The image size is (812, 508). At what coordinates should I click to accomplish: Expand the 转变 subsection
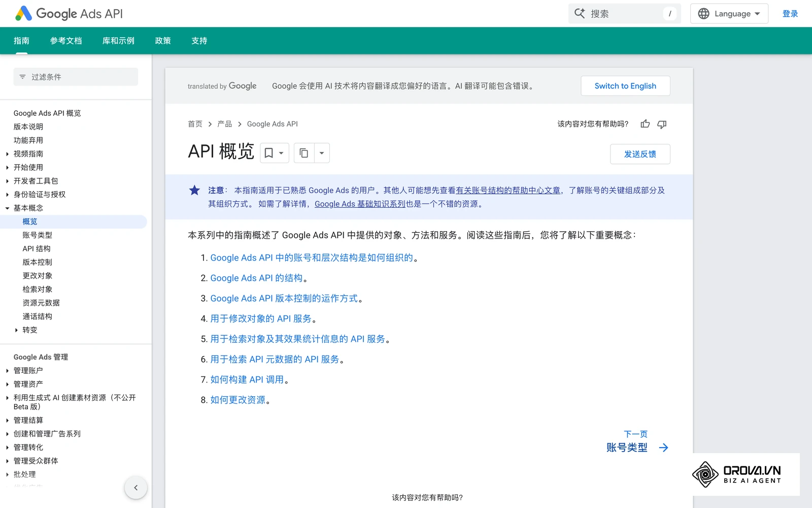pyautogui.click(x=16, y=330)
